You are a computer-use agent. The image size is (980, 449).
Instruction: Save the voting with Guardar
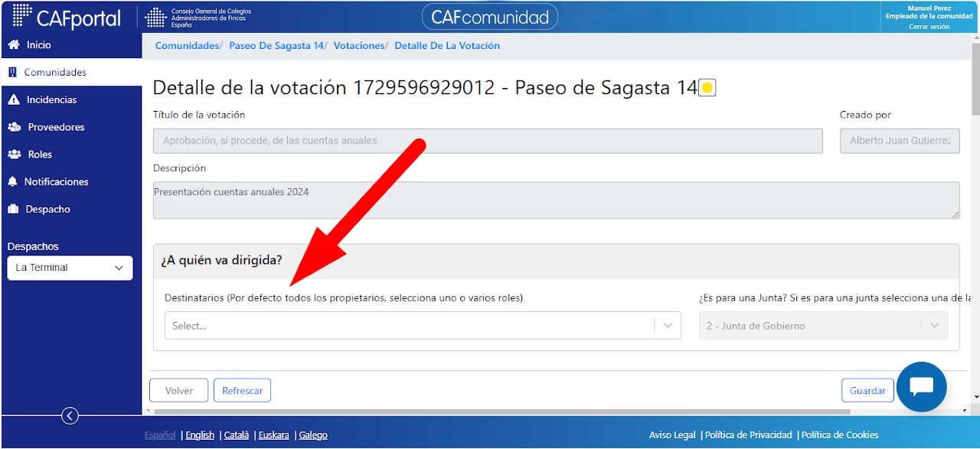[867, 391]
